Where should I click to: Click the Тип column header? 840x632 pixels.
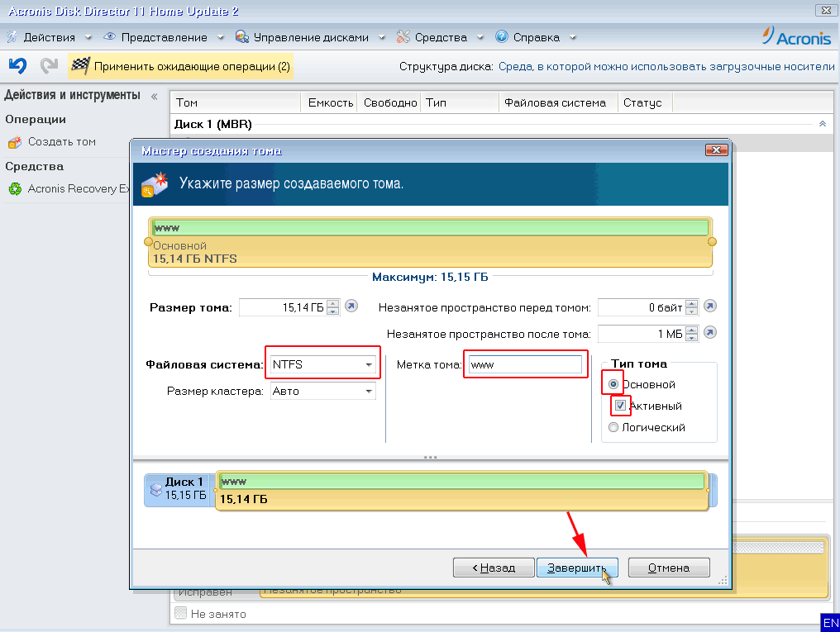(x=460, y=102)
